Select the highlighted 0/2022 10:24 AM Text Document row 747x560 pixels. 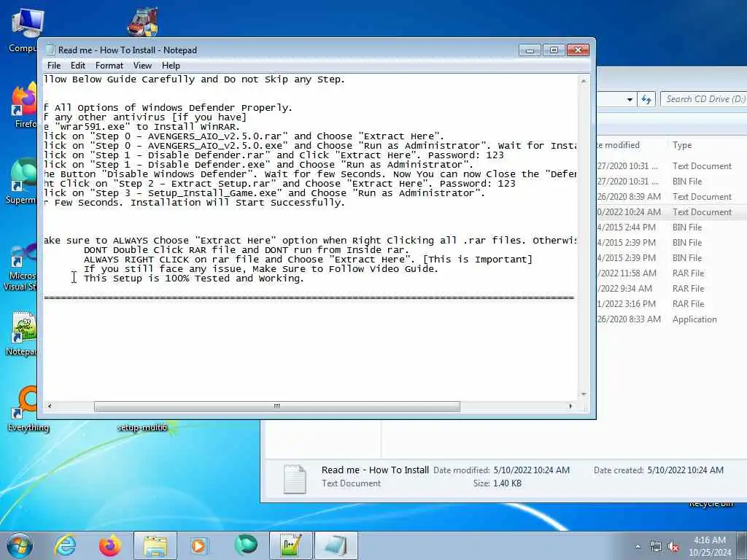pyautogui.click(x=672, y=212)
